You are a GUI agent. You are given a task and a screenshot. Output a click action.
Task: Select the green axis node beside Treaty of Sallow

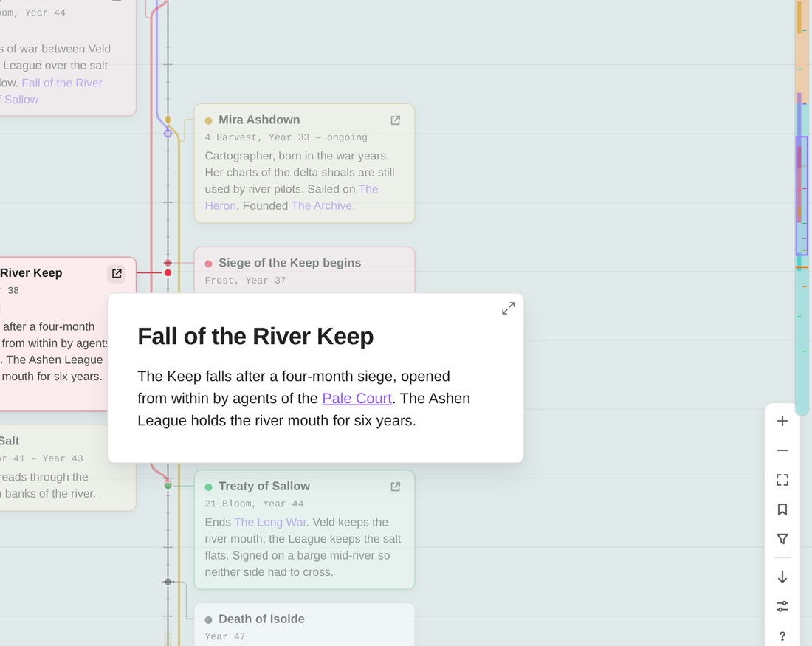point(168,485)
